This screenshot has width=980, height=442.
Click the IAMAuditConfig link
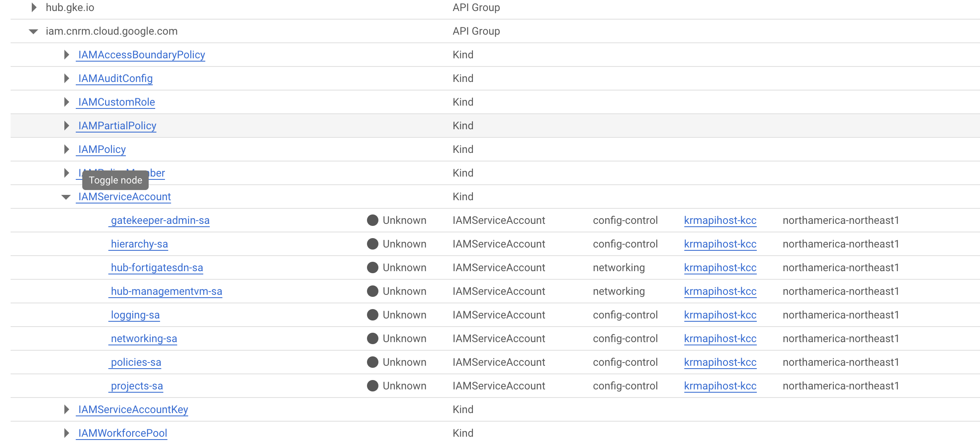pyautogui.click(x=114, y=78)
